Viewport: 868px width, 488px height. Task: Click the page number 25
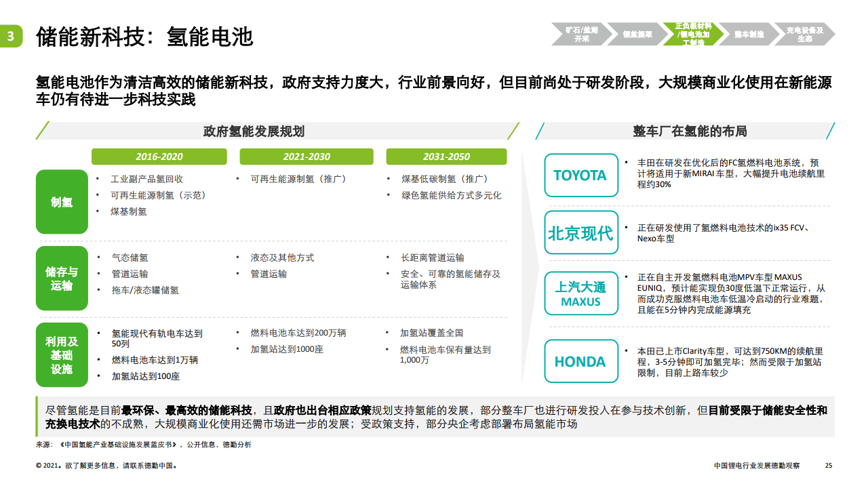[x=828, y=466]
